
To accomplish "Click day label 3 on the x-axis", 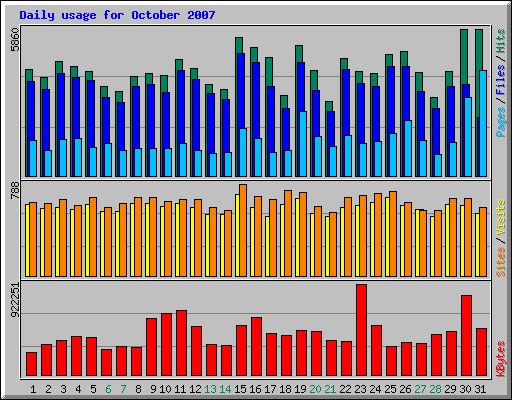I will tap(63, 389).
